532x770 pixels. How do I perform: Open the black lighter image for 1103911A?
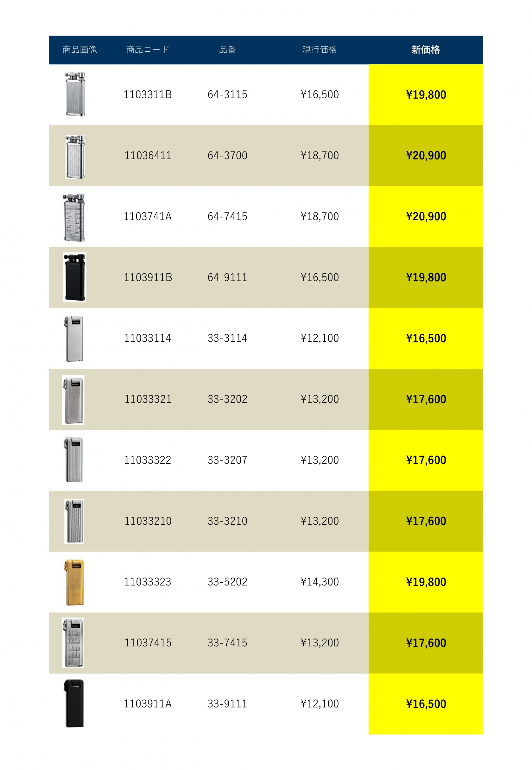pyautogui.click(x=74, y=703)
